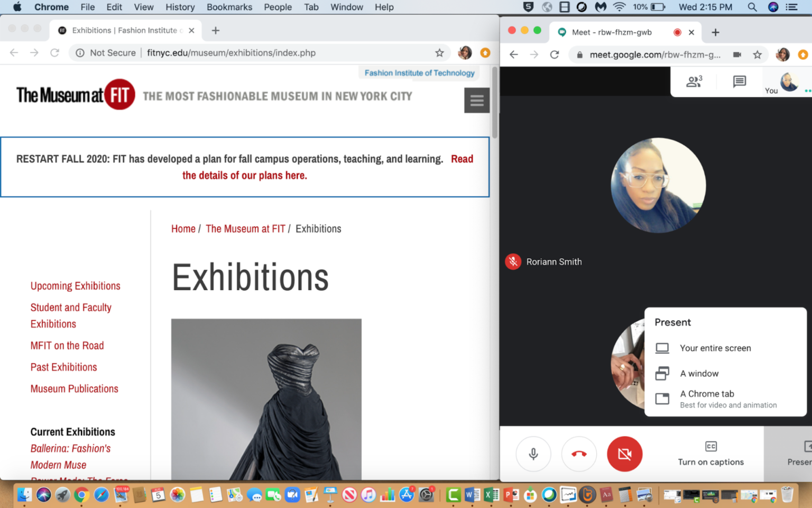The image size is (812, 508).
Task: Mute the microphone in Google Meet
Action: tap(533, 454)
